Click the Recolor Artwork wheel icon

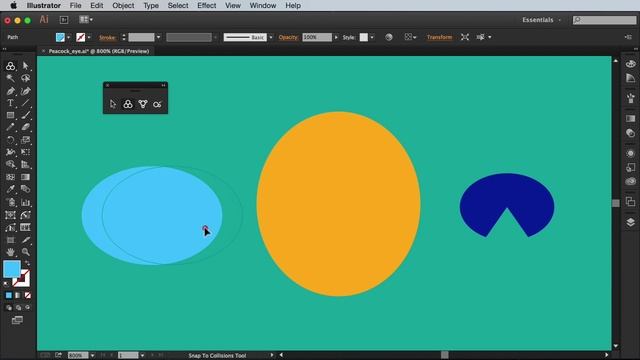click(x=389, y=37)
